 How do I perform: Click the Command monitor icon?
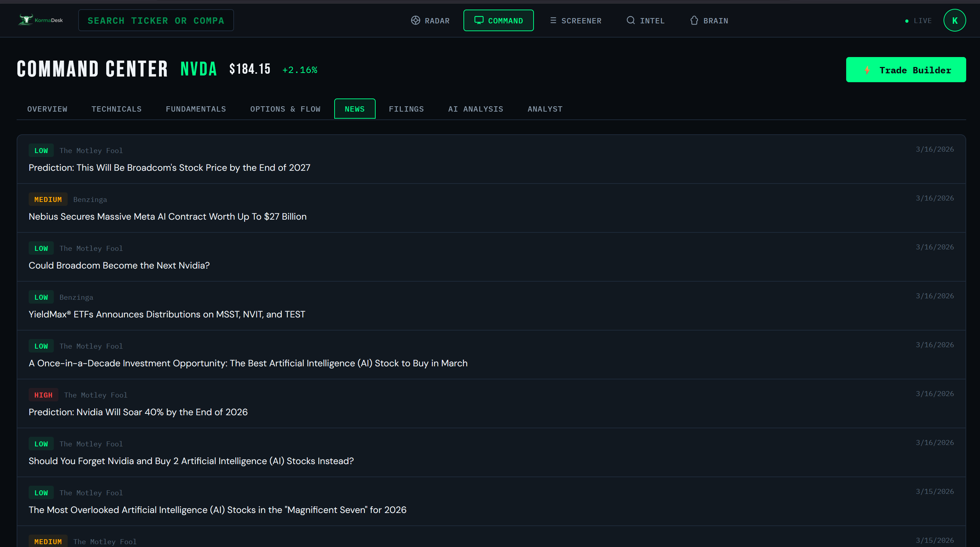(x=479, y=20)
